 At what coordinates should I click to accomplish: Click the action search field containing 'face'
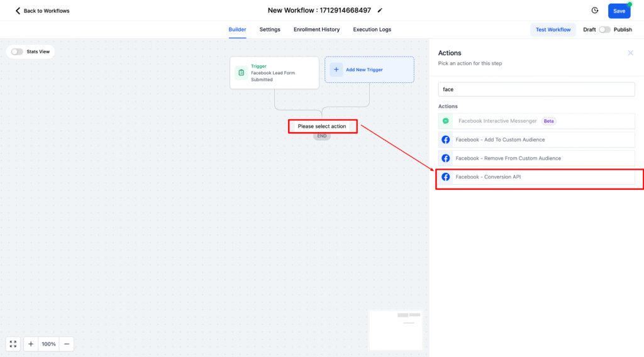point(536,89)
